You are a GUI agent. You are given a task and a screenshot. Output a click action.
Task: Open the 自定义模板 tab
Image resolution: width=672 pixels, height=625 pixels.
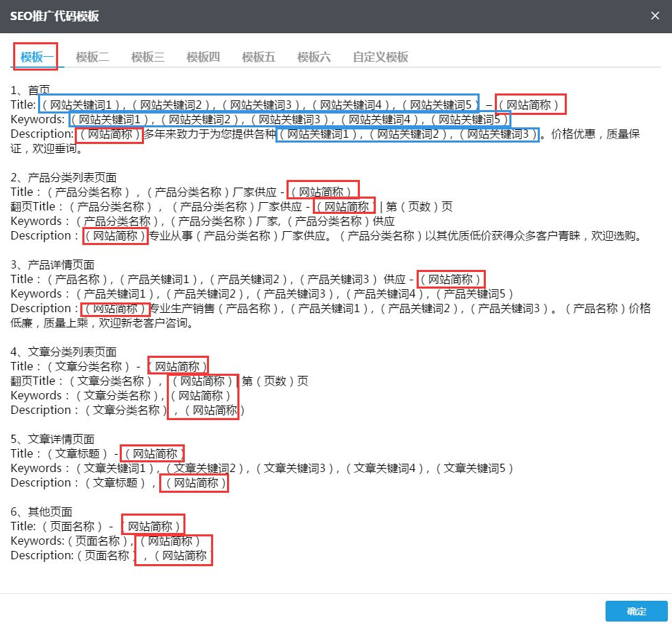point(378,58)
